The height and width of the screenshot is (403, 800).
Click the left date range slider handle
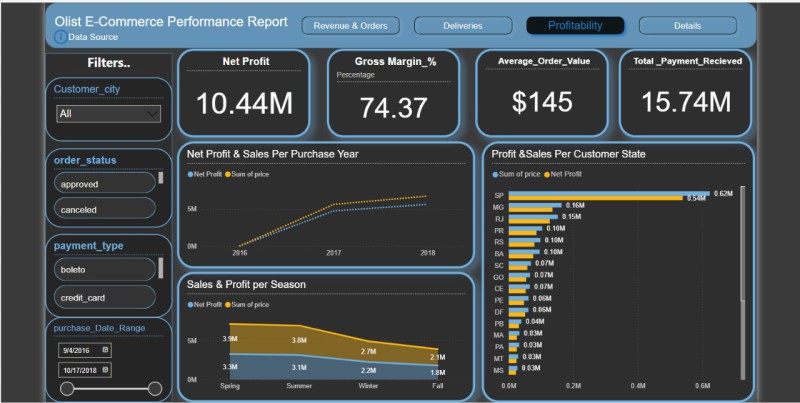[x=67, y=389]
